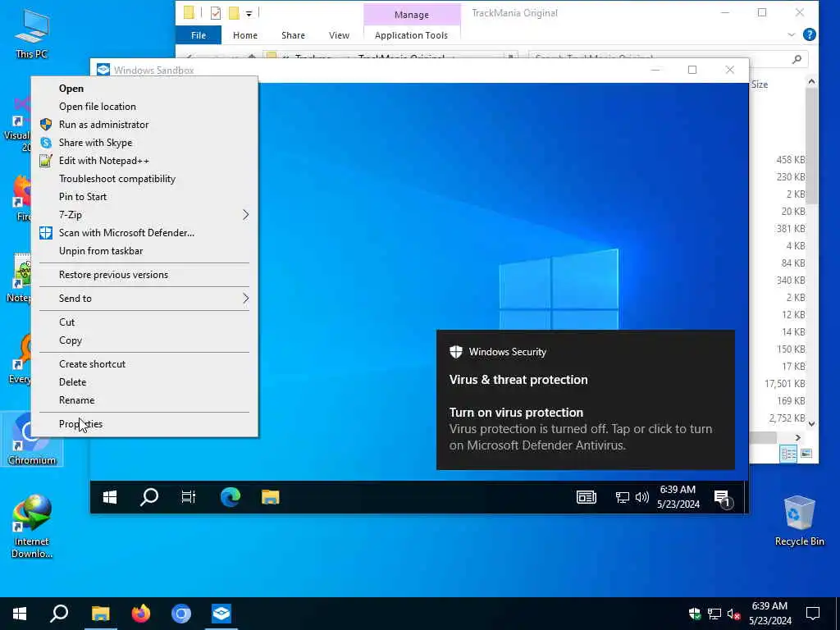Click the Explorer search magnifier icon

coord(797,59)
